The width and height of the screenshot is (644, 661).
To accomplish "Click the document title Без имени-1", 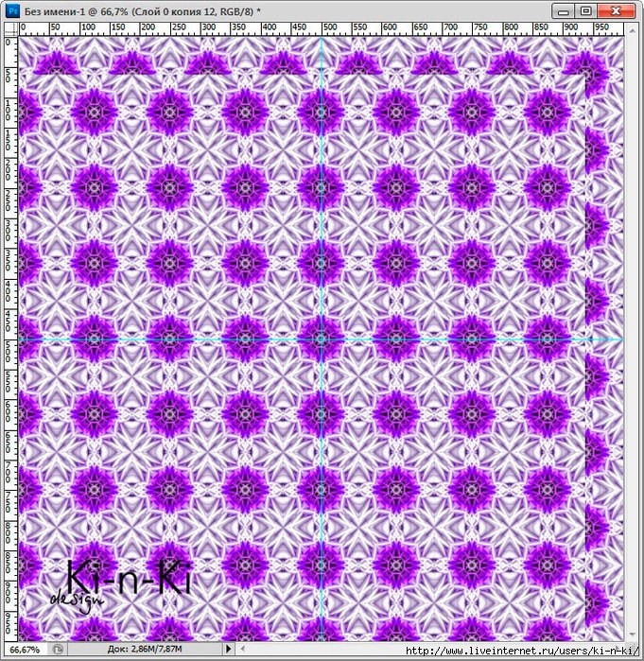I will tap(54, 11).
